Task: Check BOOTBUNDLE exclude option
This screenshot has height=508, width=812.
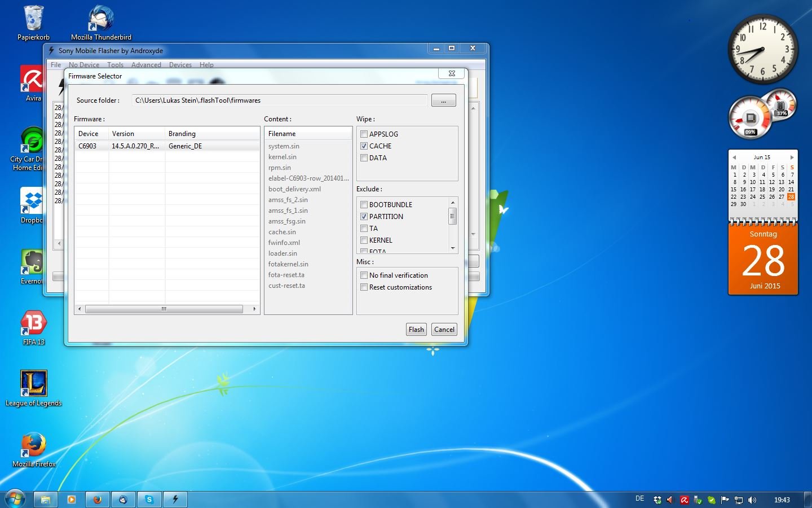Action: coord(364,205)
